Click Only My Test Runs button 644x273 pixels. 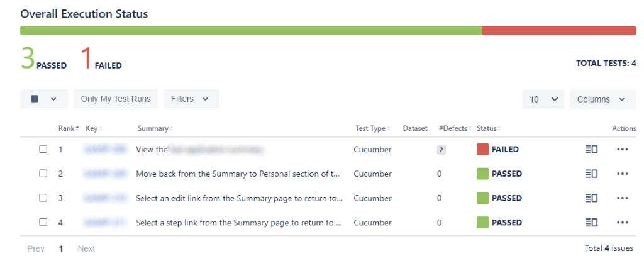tap(116, 99)
